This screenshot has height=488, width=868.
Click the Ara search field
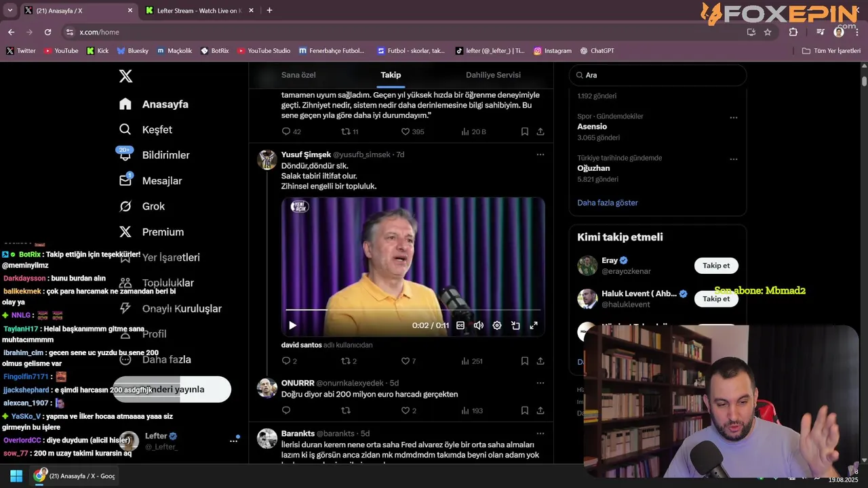pyautogui.click(x=658, y=75)
